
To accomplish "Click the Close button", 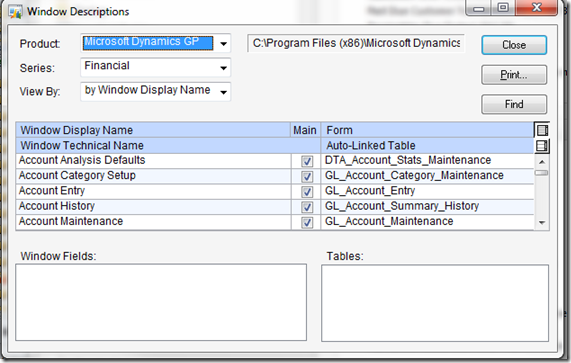I will click(x=514, y=45).
